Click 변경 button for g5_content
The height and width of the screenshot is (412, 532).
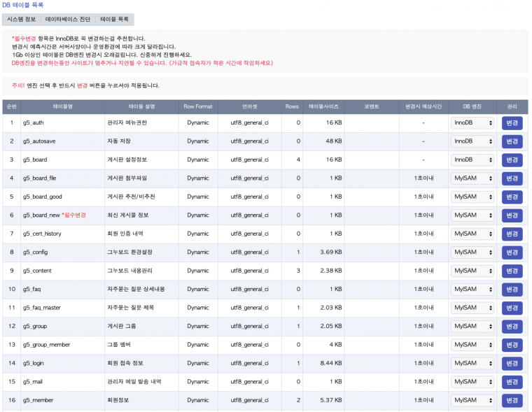(512, 271)
